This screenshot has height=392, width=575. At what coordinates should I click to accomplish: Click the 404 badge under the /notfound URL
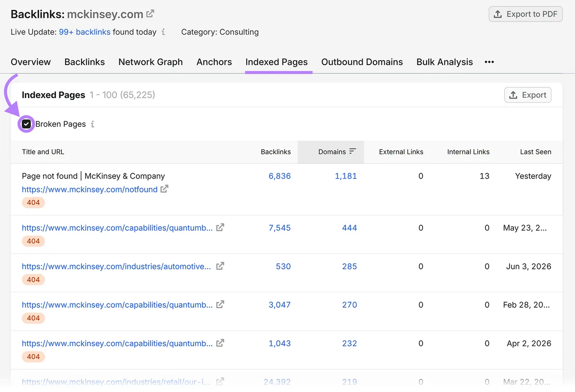click(x=33, y=202)
